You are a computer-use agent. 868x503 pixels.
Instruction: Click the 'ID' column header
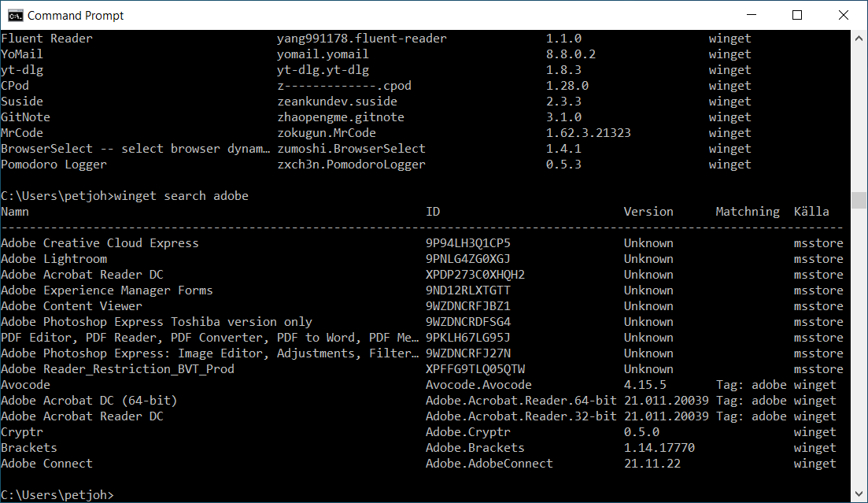pos(433,212)
